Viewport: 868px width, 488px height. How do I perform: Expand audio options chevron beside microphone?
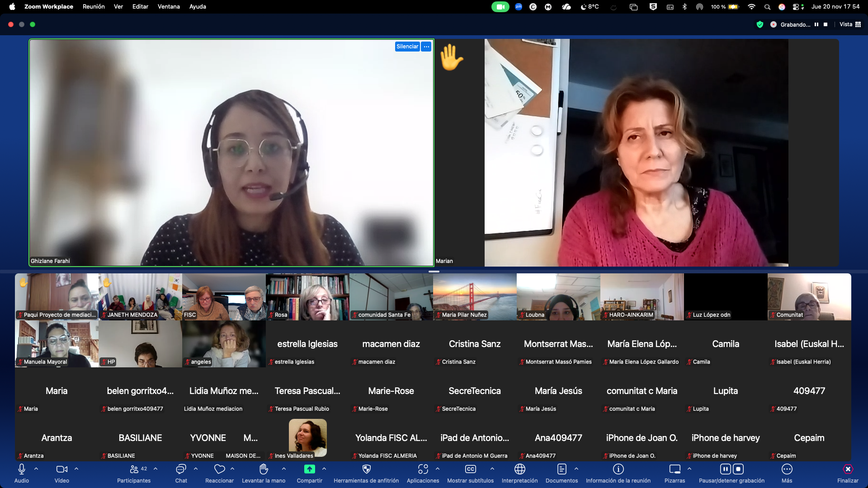pyautogui.click(x=36, y=469)
